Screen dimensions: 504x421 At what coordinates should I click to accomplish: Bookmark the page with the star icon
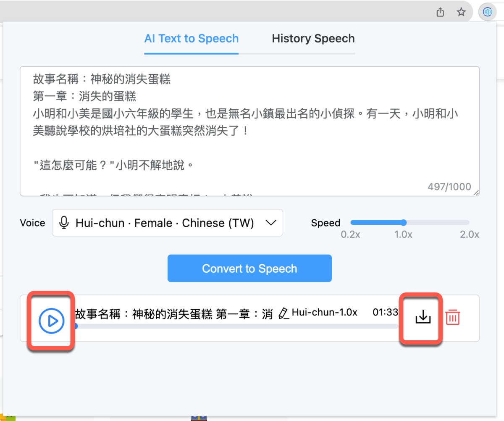[461, 12]
